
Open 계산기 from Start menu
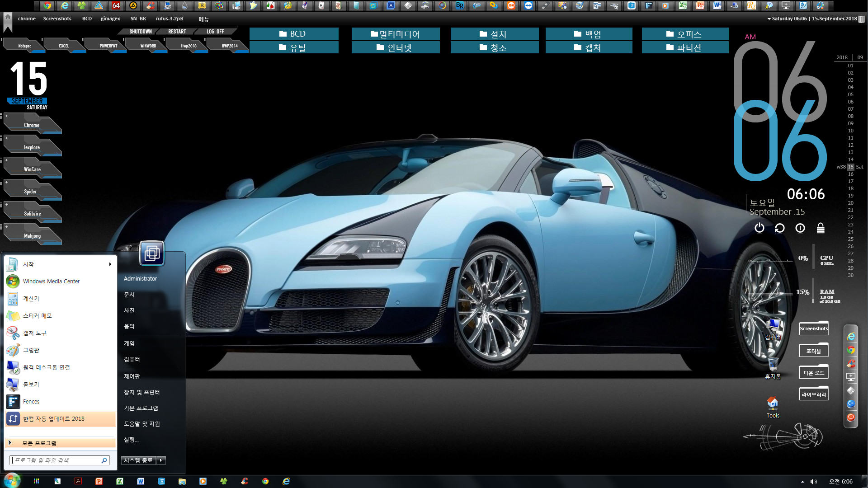click(x=61, y=298)
